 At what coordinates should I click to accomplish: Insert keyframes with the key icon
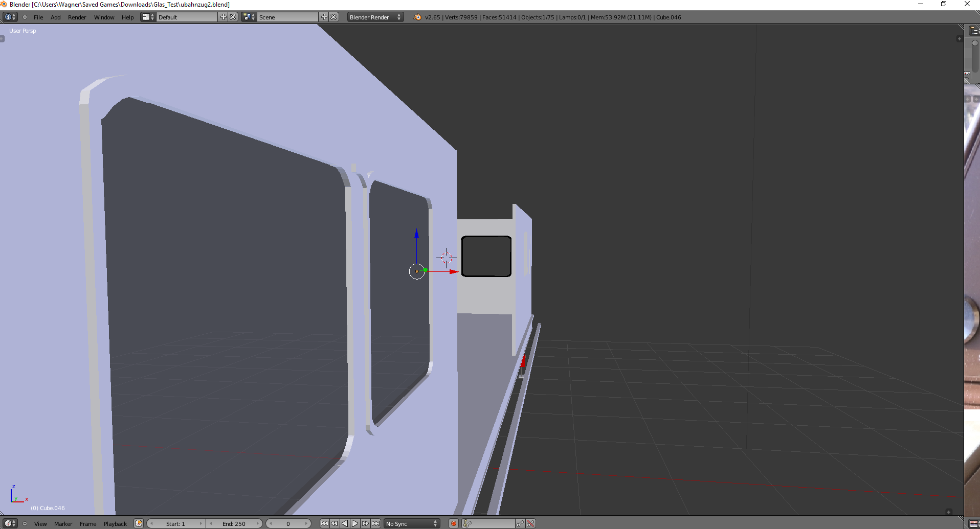coord(520,523)
